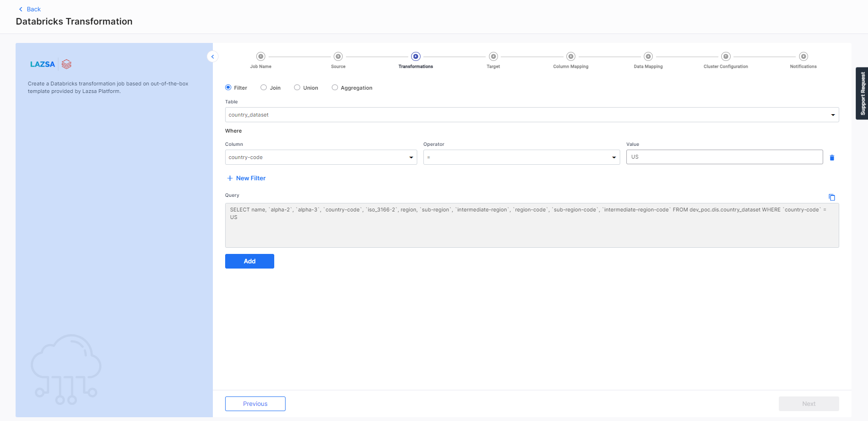Click inside the Query text box
The width and height of the screenshot is (868, 421).
pyautogui.click(x=532, y=225)
